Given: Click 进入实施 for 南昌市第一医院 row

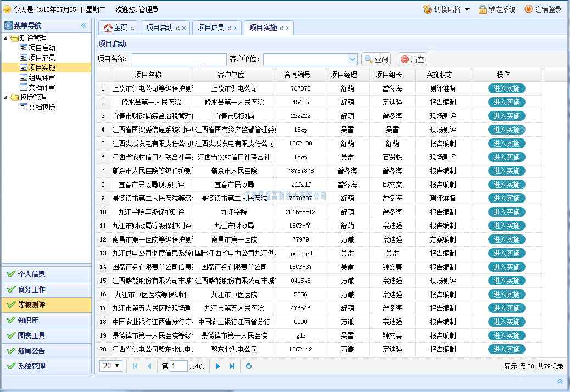Looking at the screenshot, I should [x=506, y=239].
